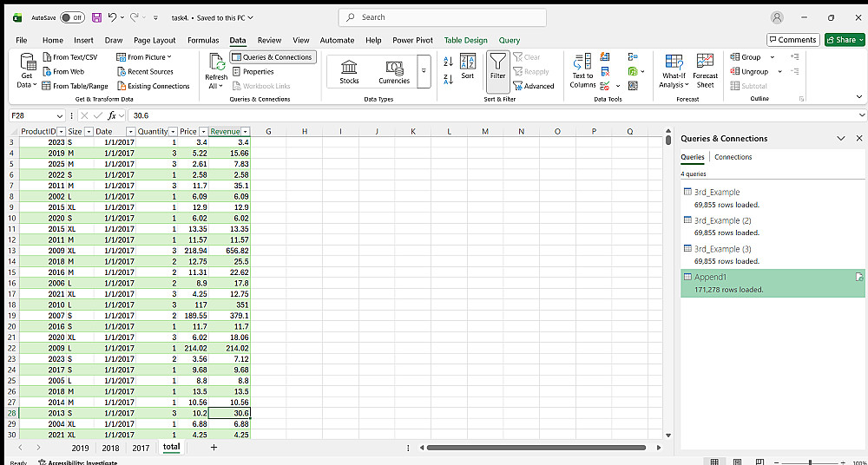Screen dimensions: 868x465
Task: Select the Currencies data type
Action: click(x=393, y=72)
